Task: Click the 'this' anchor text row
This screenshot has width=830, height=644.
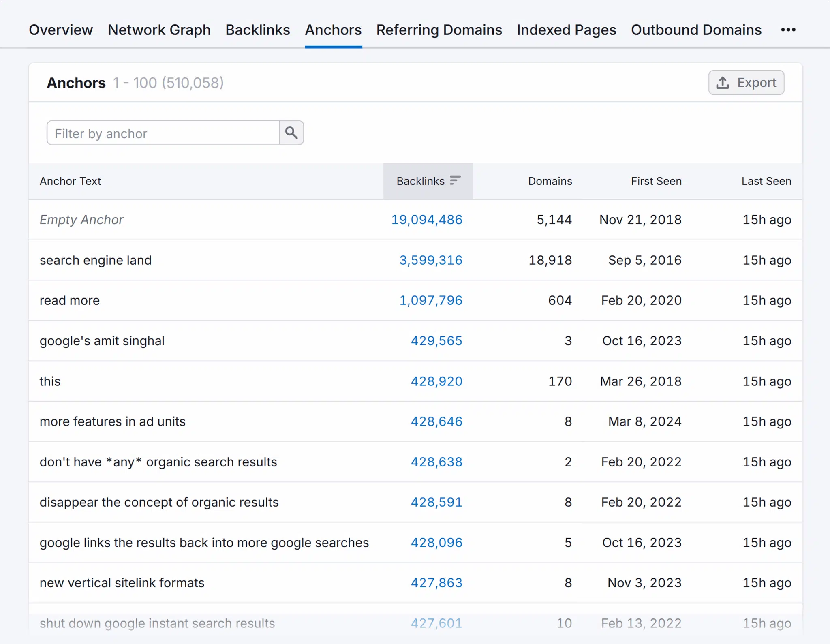Action: 50,381
